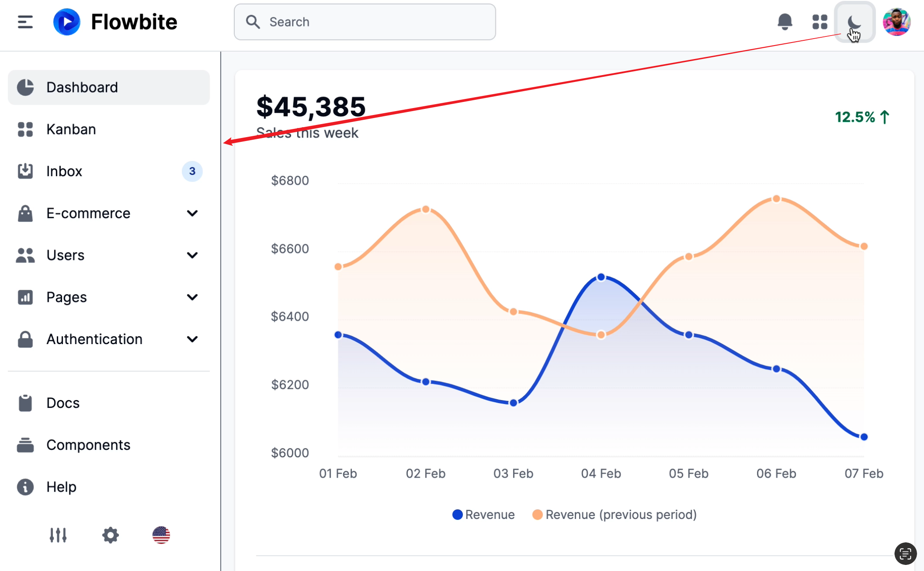Open the sliders adjustment icon
This screenshot has width=924, height=571.
(x=58, y=535)
